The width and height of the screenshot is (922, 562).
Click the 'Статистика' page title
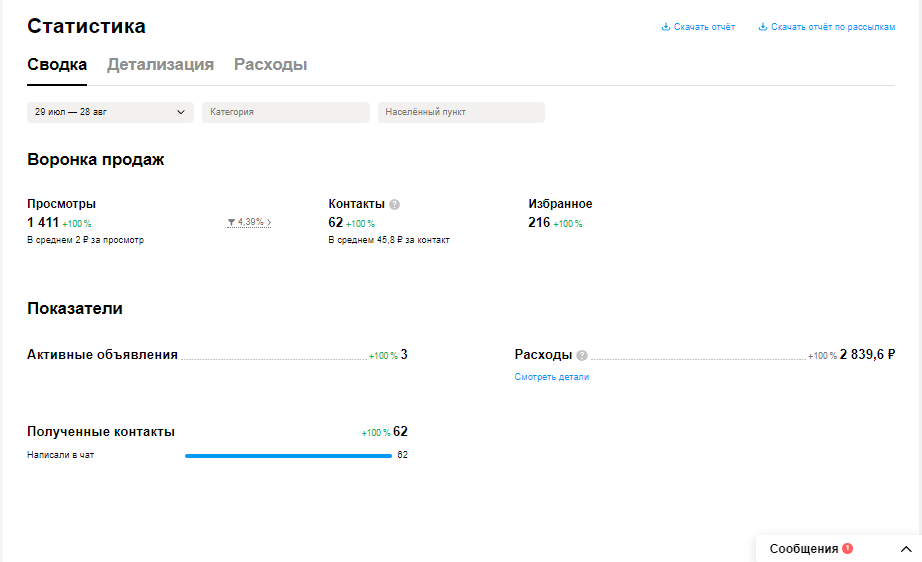(x=86, y=26)
